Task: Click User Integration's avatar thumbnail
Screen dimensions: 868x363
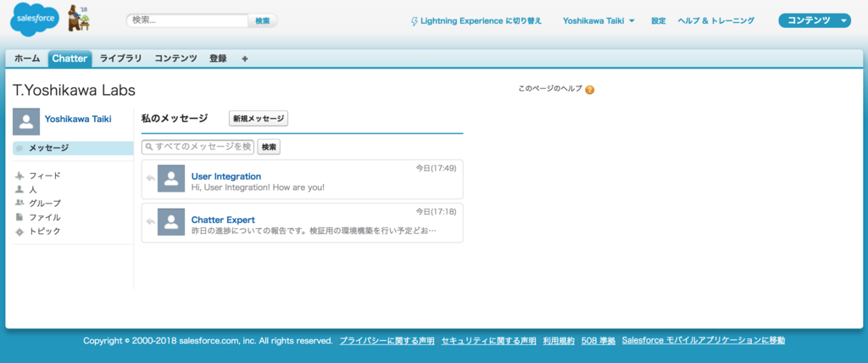Action: pyautogui.click(x=171, y=178)
